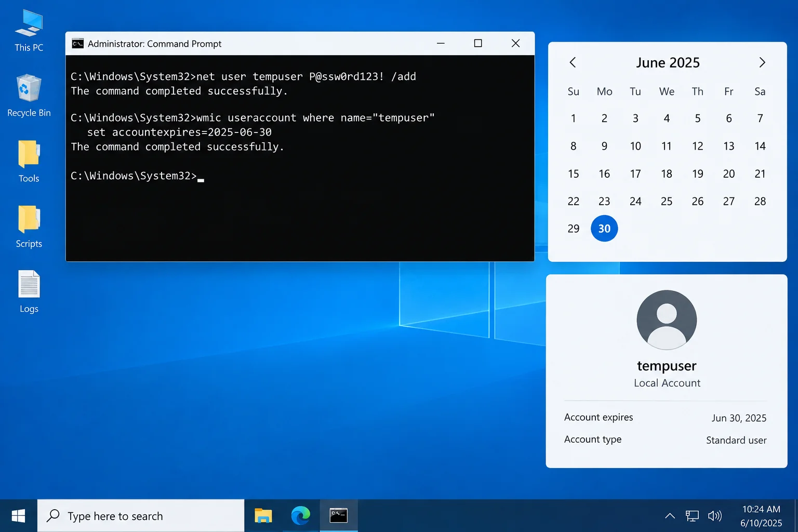Click the tempuser avatar picture
The image size is (798, 532).
(x=667, y=320)
